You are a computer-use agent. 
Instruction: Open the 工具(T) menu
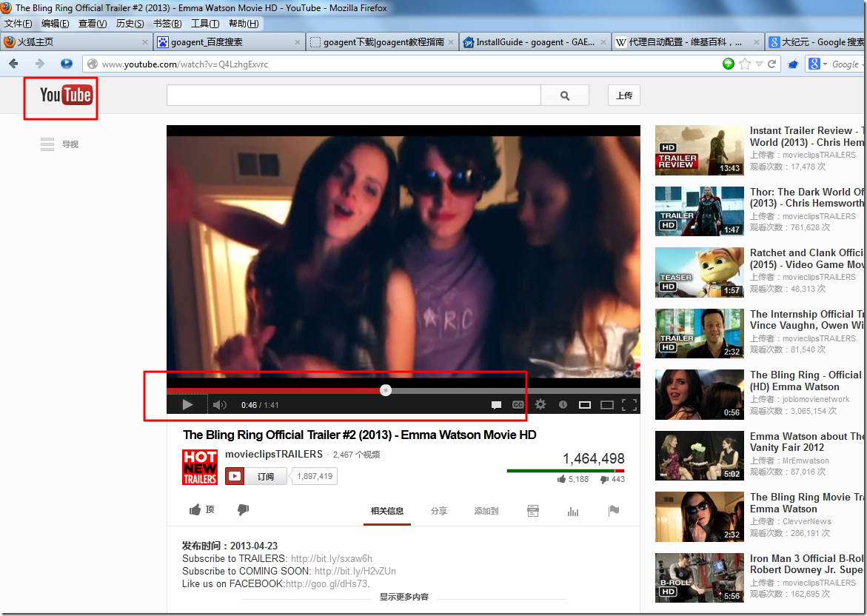(205, 23)
